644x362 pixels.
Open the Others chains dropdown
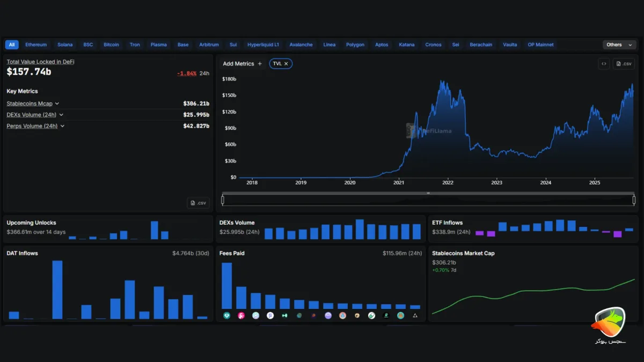coord(619,45)
